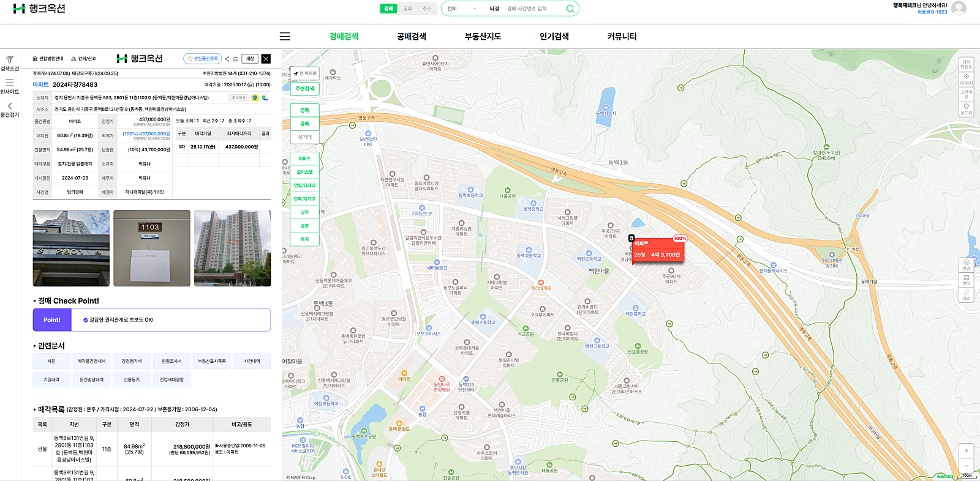Screen dimensions: 980x481
Task: Open the 검색조건 filter funnel icon
Action: (10, 60)
